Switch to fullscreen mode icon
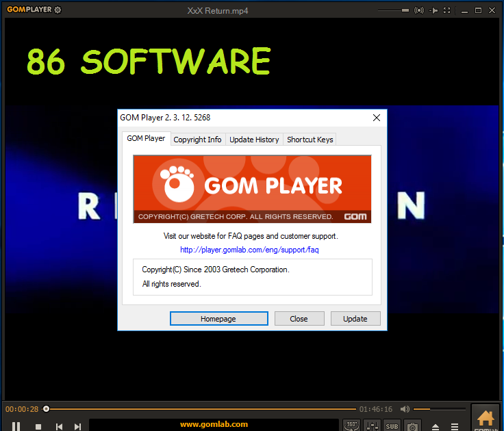504x431 pixels. (x=446, y=10)
